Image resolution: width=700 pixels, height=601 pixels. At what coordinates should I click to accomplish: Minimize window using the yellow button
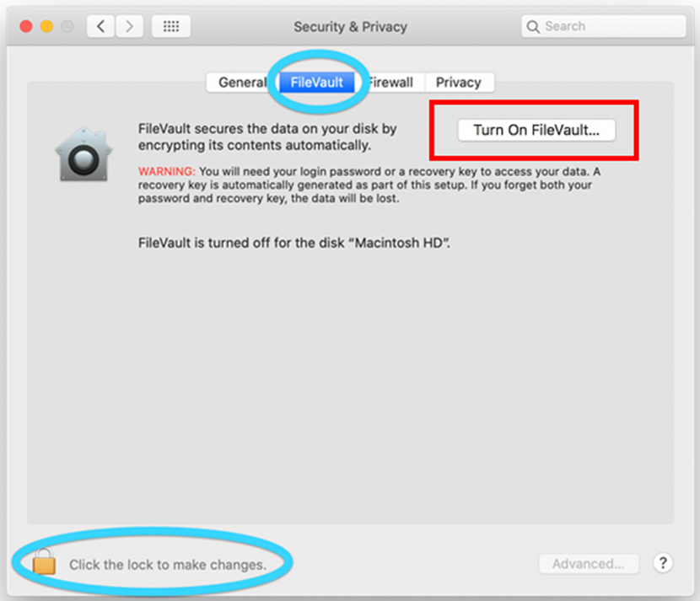pos(46,26)
